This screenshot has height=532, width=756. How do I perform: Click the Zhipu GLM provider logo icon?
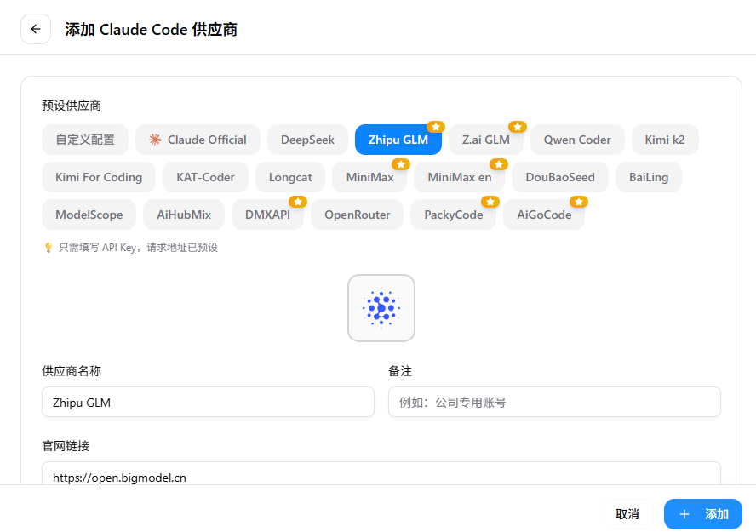click(381, 308)
